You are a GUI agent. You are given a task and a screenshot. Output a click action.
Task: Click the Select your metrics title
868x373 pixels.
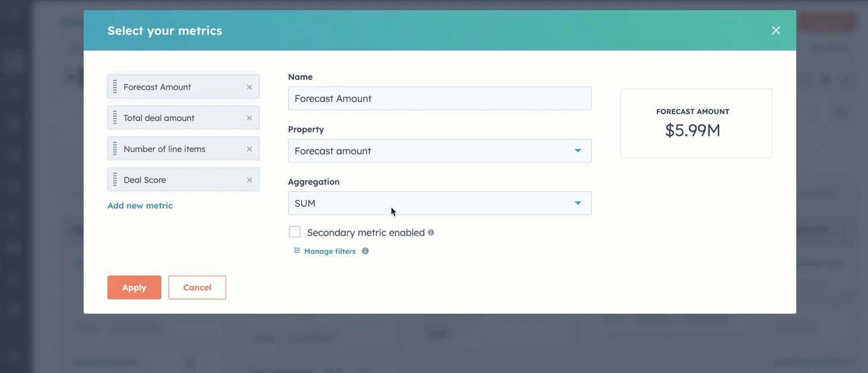pyautogui.click(x=165, y=30)
